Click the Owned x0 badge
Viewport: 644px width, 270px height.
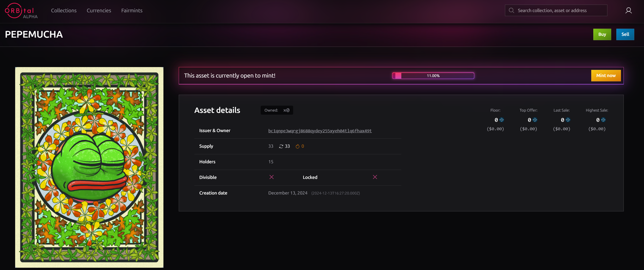point(277,110)
